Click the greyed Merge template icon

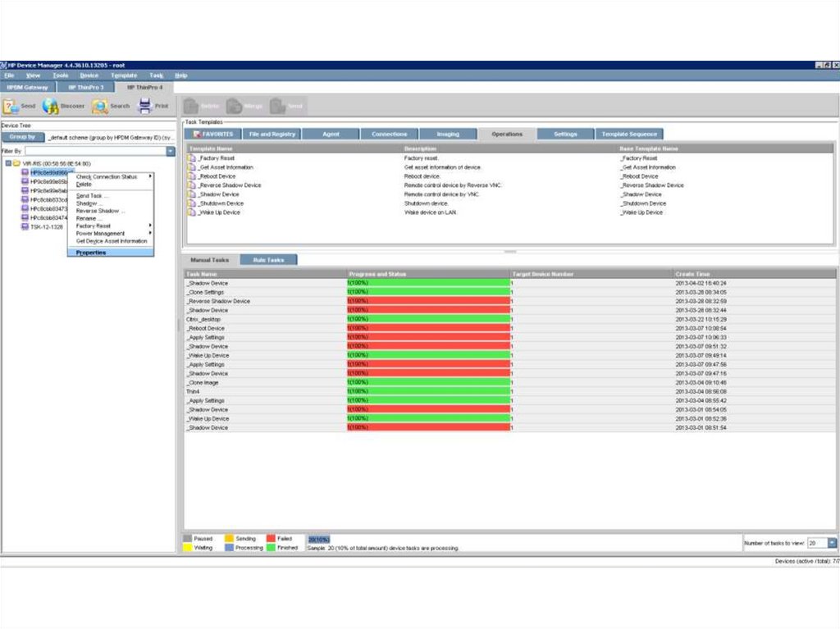pyautogui.click(x=234, y=106)
